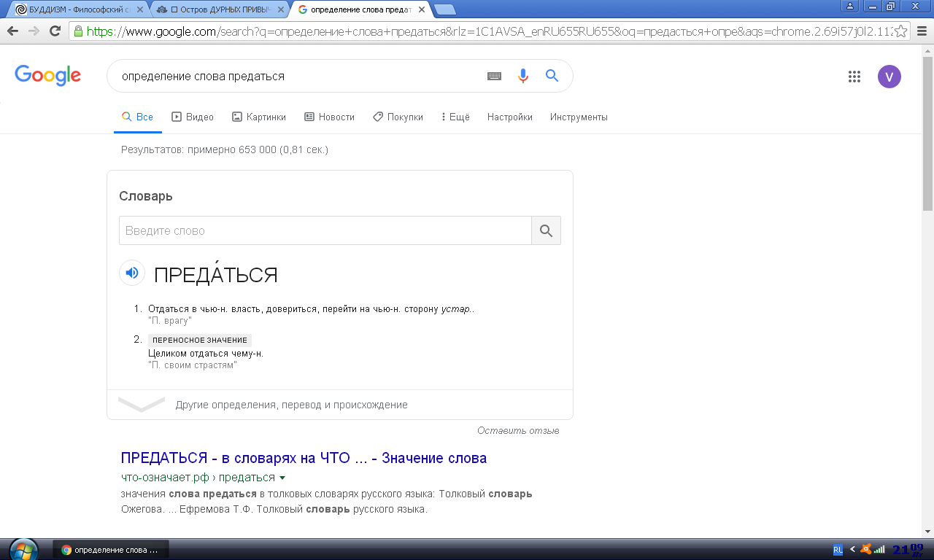Switch to the БУДДИЗМ browser tab
The height and width of the screenshot is (560, 934).
click(80, 9)
